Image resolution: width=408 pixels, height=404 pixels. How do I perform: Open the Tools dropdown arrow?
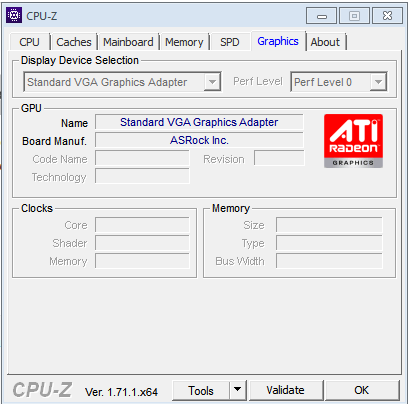[x=237, y=390]
